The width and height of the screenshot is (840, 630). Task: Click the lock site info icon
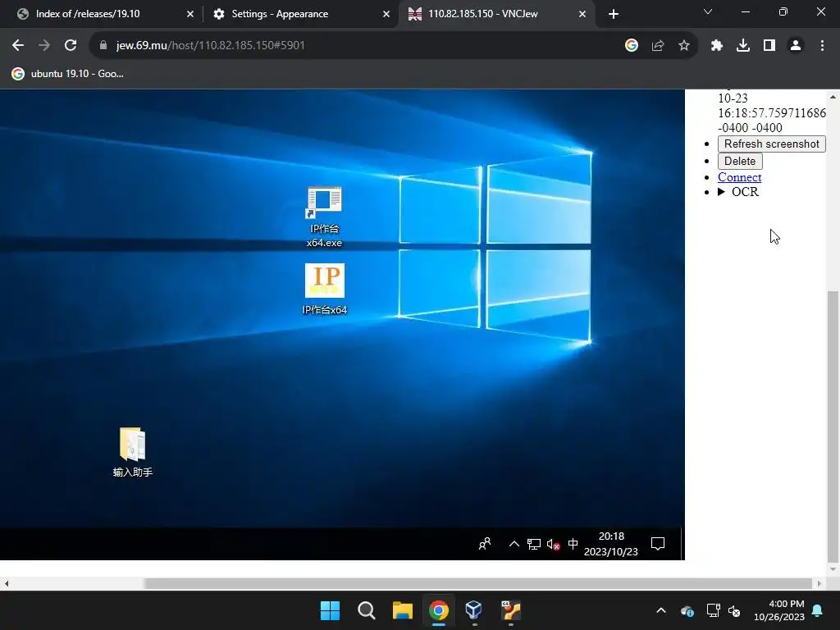[x=103, y=46]
